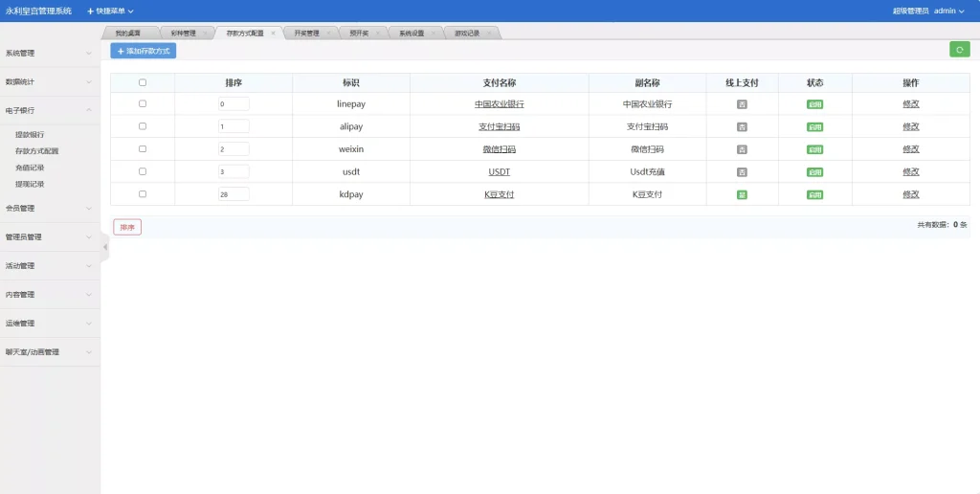Click the 否 online-payment badge for linepay
980x494 pixels.
[742, 103]
